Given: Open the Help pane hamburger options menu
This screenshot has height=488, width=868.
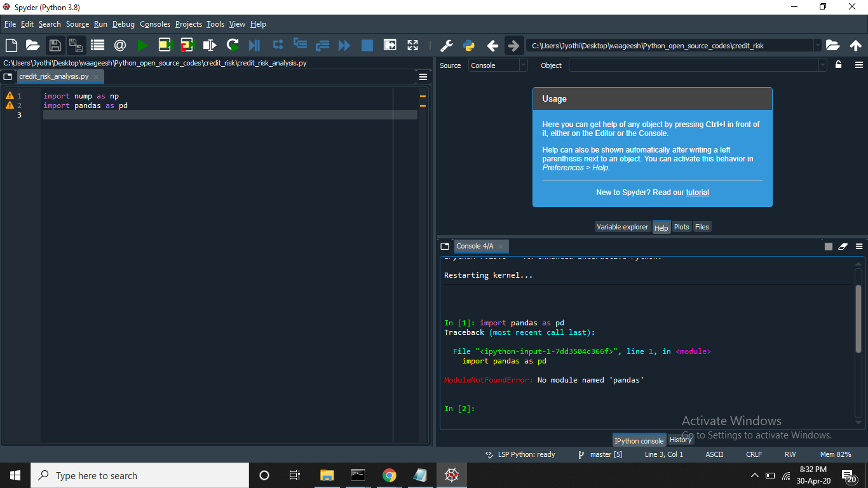Looking at the screenshot, I should [x=859, y=64].
